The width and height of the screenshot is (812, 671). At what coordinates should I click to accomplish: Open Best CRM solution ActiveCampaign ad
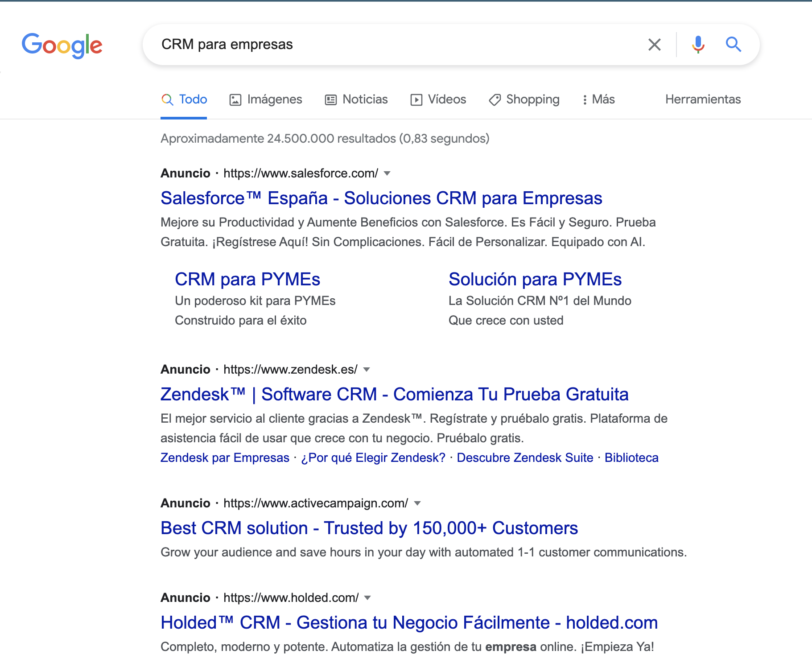(369, 528)
